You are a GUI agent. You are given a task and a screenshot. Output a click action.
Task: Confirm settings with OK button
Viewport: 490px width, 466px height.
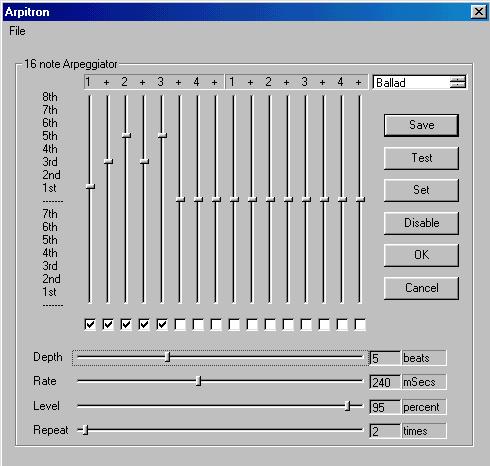coord(421,255)
